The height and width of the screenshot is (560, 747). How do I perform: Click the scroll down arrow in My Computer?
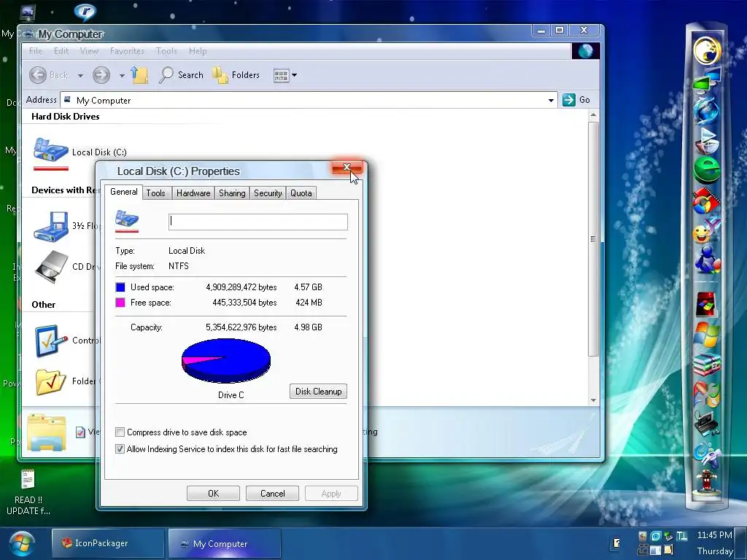tap(593, 400)
